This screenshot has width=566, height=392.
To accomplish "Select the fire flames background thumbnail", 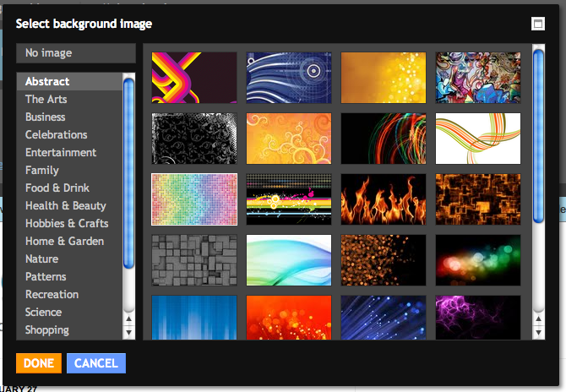I will 383,199.
